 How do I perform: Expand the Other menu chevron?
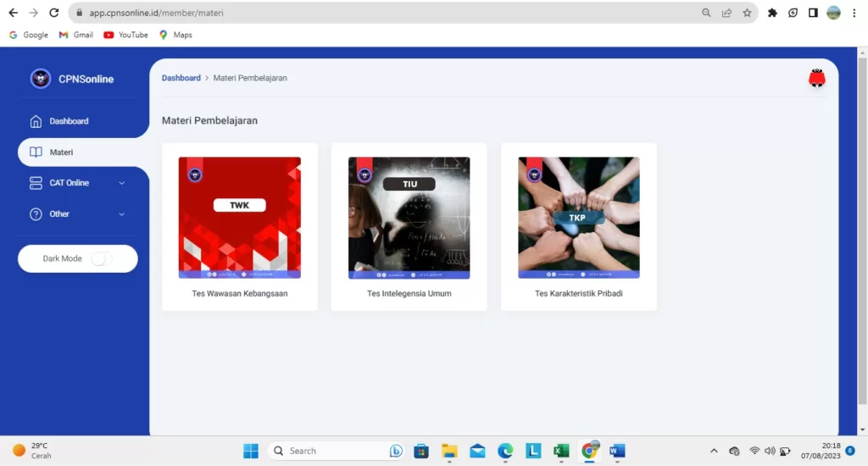coord(121,214)
